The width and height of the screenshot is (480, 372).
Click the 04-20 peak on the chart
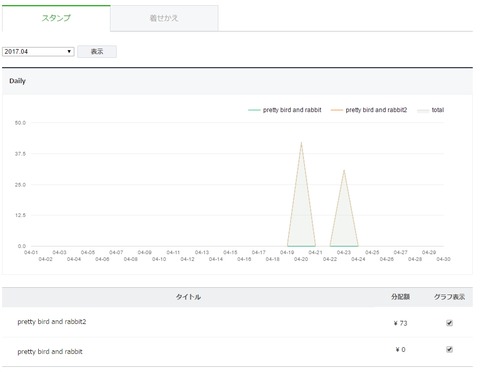[x=301, y=143]
